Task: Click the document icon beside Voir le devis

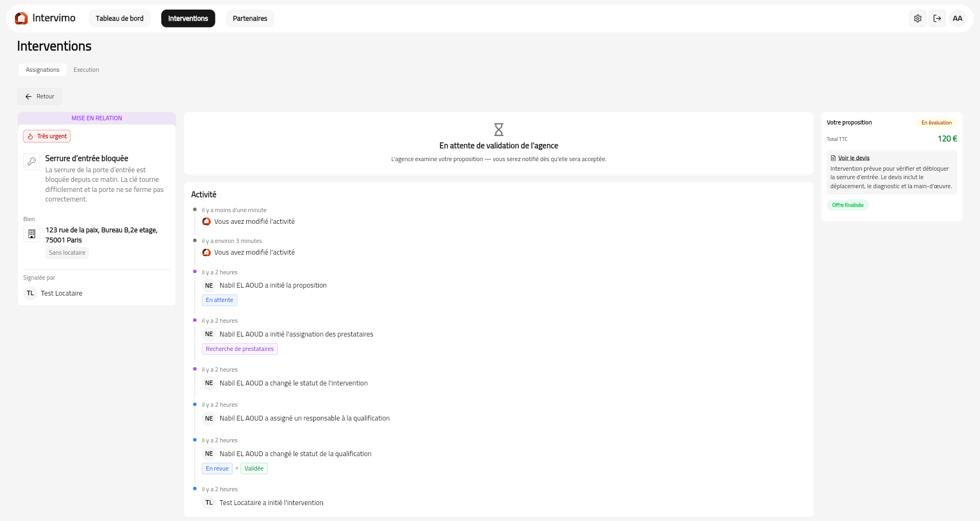Action: click(x=833, y=158)
